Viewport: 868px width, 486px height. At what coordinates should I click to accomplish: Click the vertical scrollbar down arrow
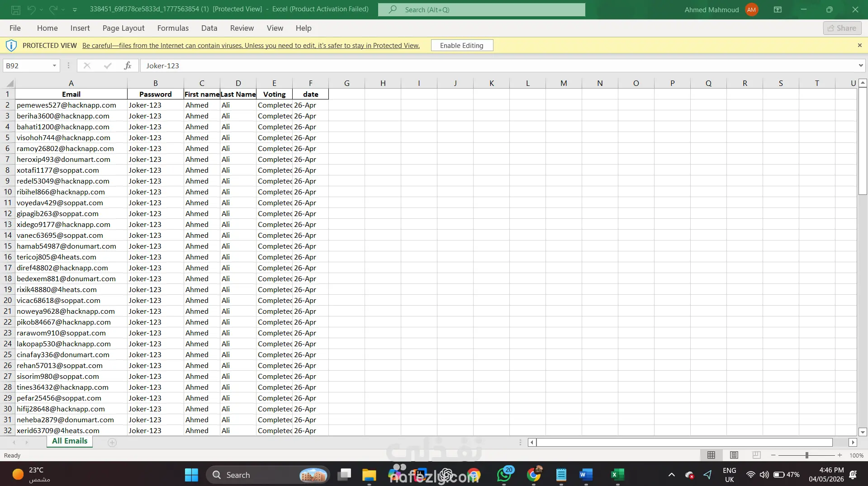863,432
